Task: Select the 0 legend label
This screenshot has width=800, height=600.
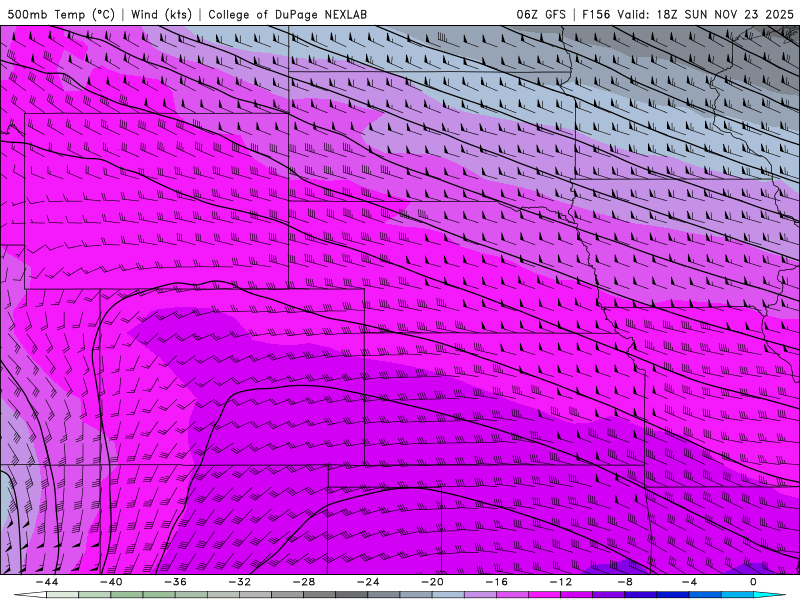Action: 753,582
